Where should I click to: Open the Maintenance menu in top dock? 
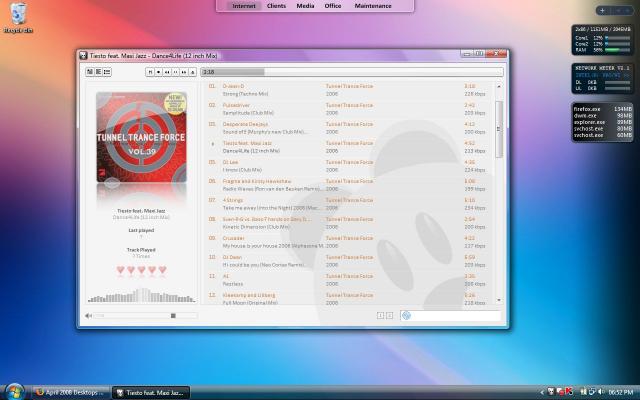click(373, 6)
